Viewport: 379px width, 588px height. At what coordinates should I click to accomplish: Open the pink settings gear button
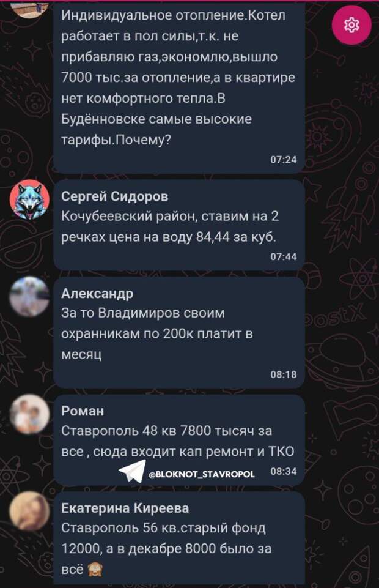[351, 24]
